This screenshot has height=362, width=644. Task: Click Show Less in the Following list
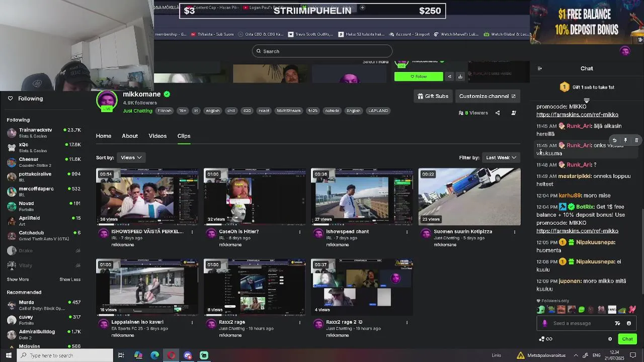[x=70, y=280]
